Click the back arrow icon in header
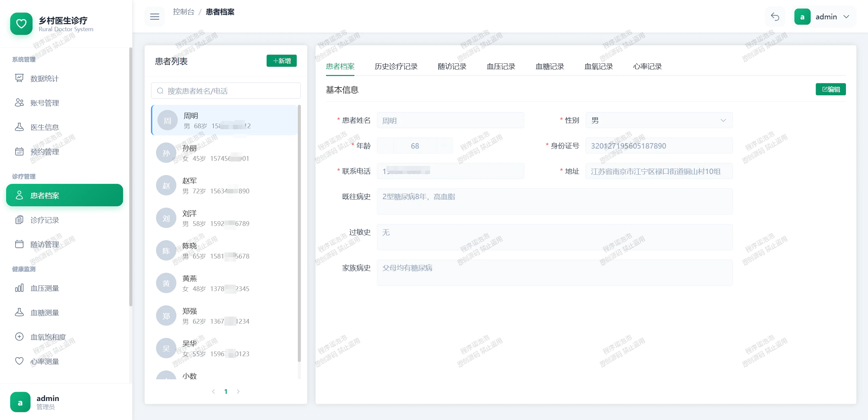 (x=775, y=17)
